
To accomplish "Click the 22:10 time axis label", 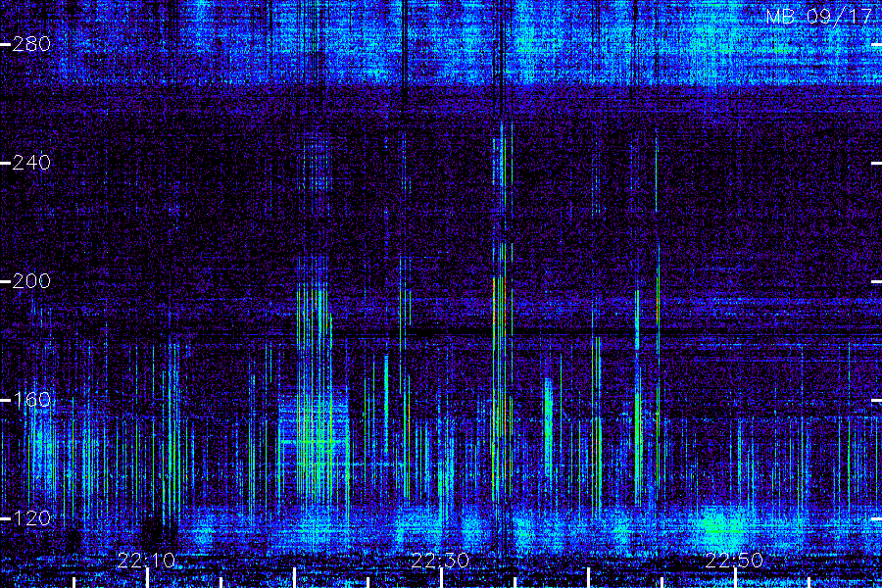I will 146,561.
